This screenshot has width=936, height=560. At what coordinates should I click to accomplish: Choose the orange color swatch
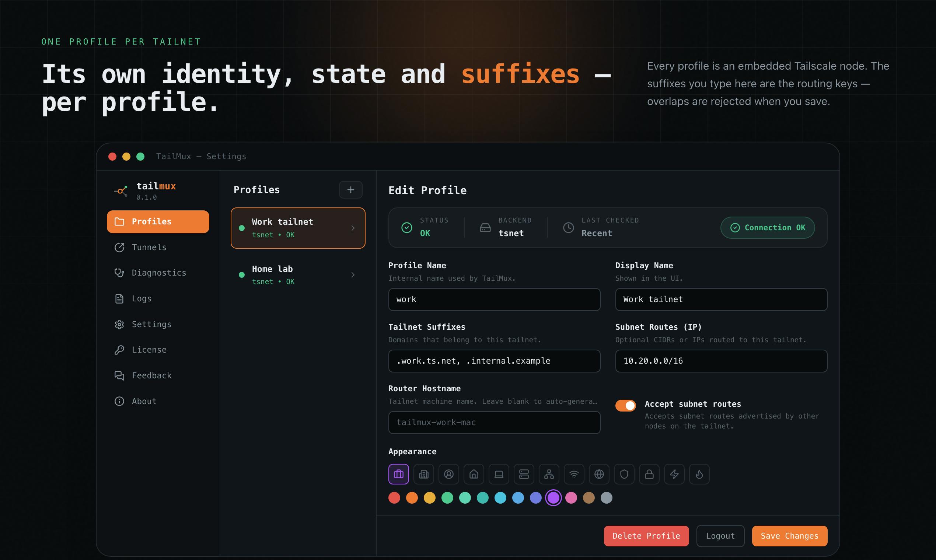click(412, 498)
